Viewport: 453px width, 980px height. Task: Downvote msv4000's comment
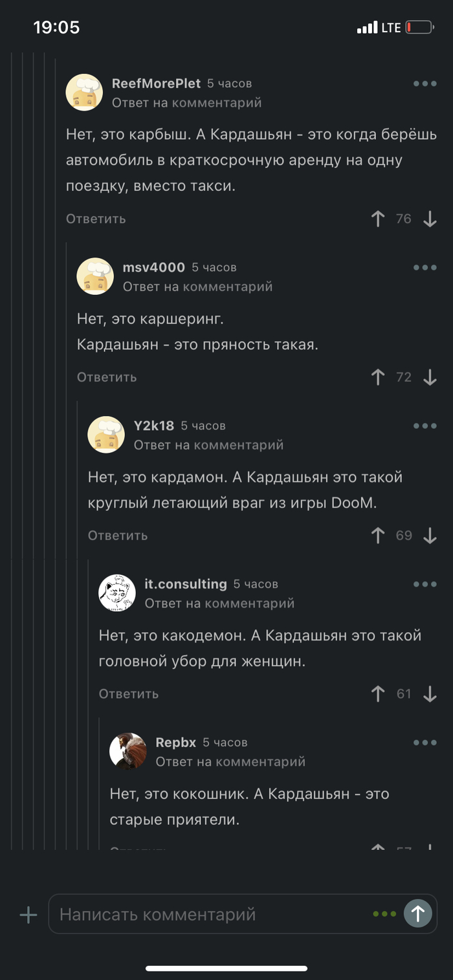click(x=430, y=377)
